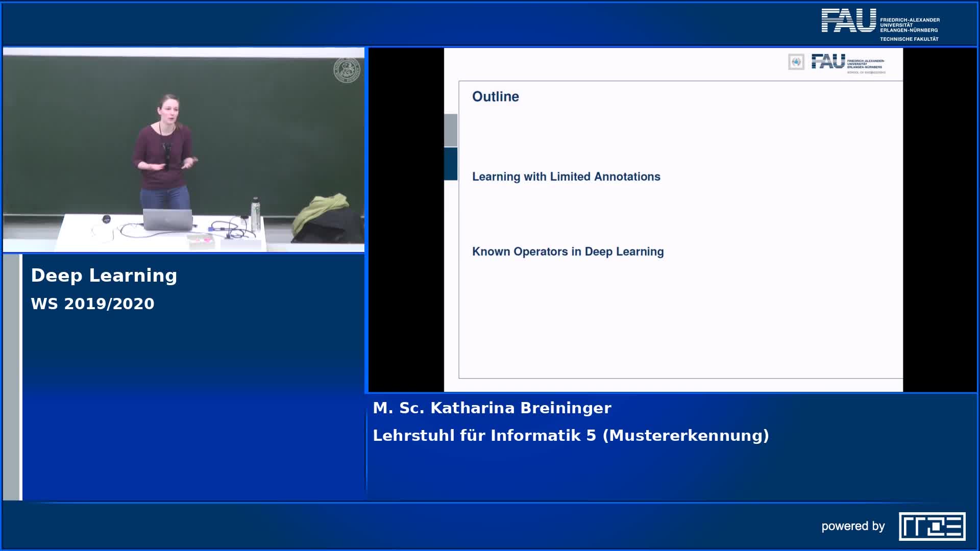Open "Known Operators in Deep Learning" outline item

(x=568, y=252)
